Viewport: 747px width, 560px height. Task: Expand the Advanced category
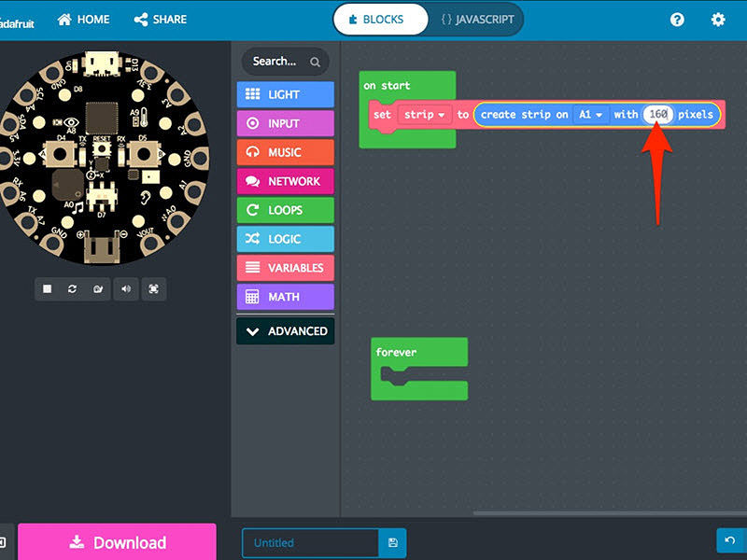click(x=285, y=330)
